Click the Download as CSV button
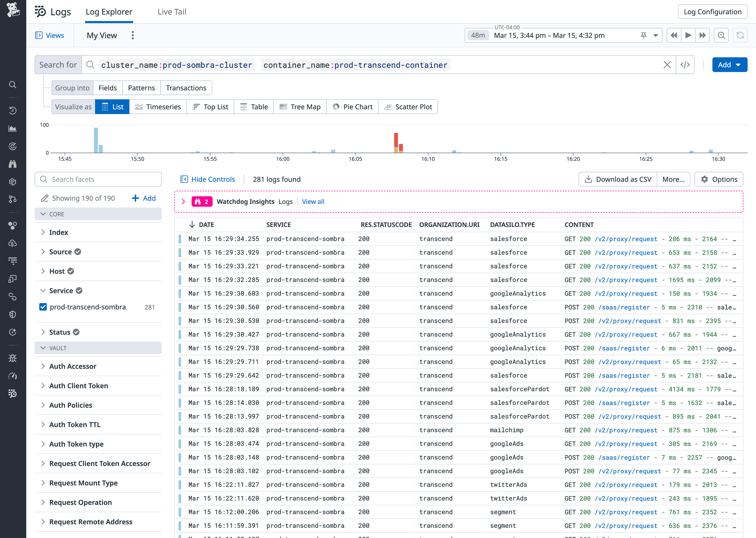The image size is (756, 538). coord(618,179)
